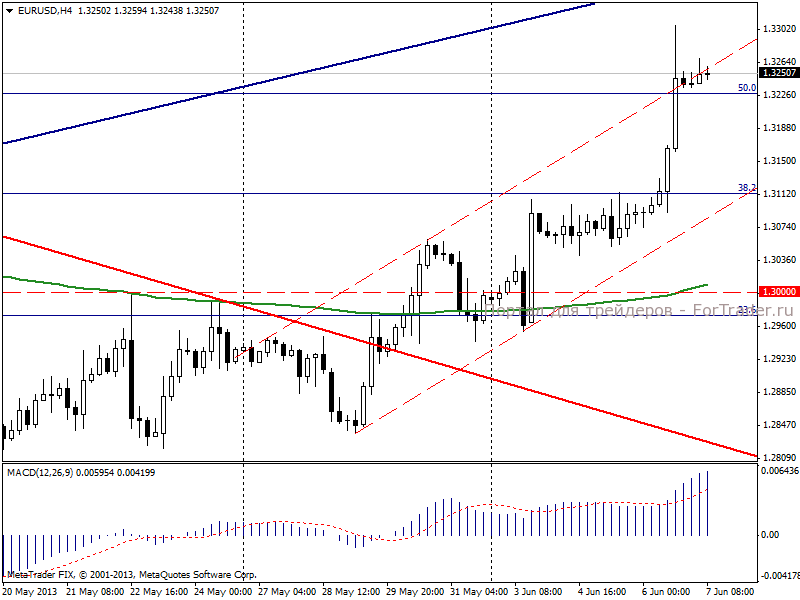Click the 28 May 12:00 time label
Image resolution: width=800 pixels, height=600 pixels.
point(351,592)
